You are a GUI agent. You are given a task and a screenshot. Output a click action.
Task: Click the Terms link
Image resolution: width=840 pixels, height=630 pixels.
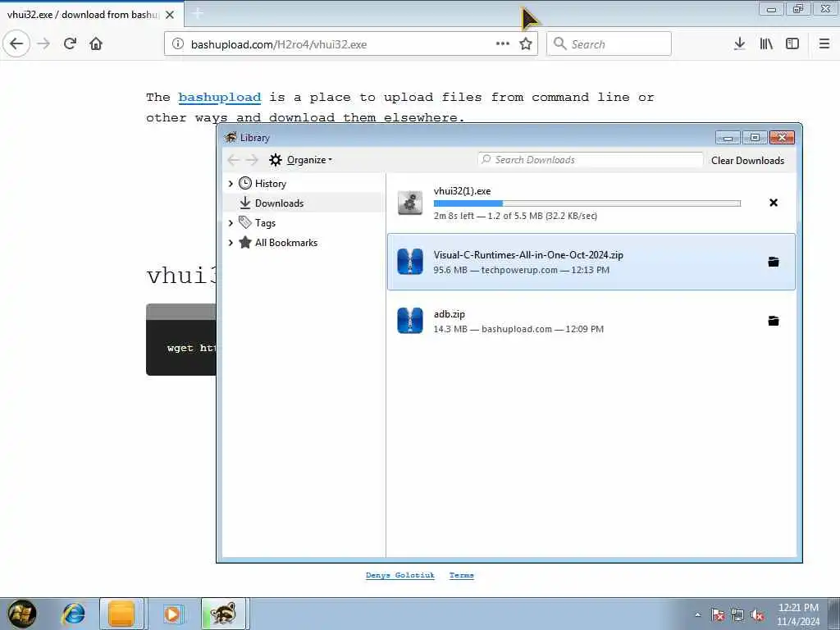click(x=461, y=575)
